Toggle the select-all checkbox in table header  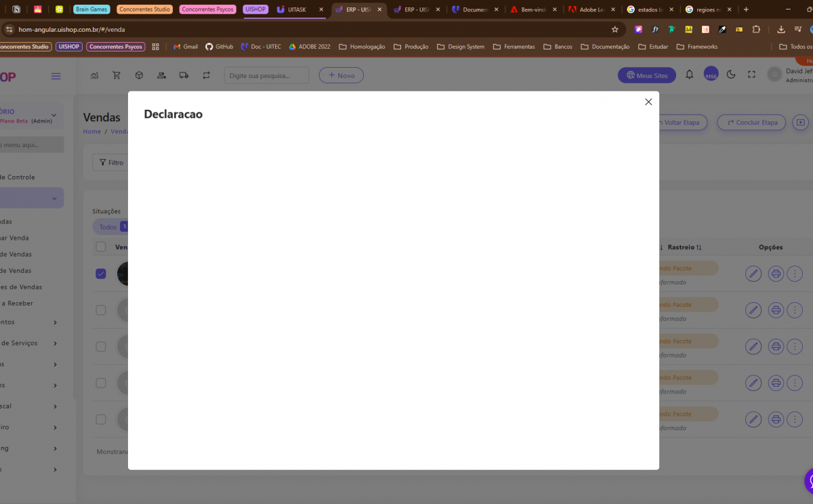tap(101, 247)
